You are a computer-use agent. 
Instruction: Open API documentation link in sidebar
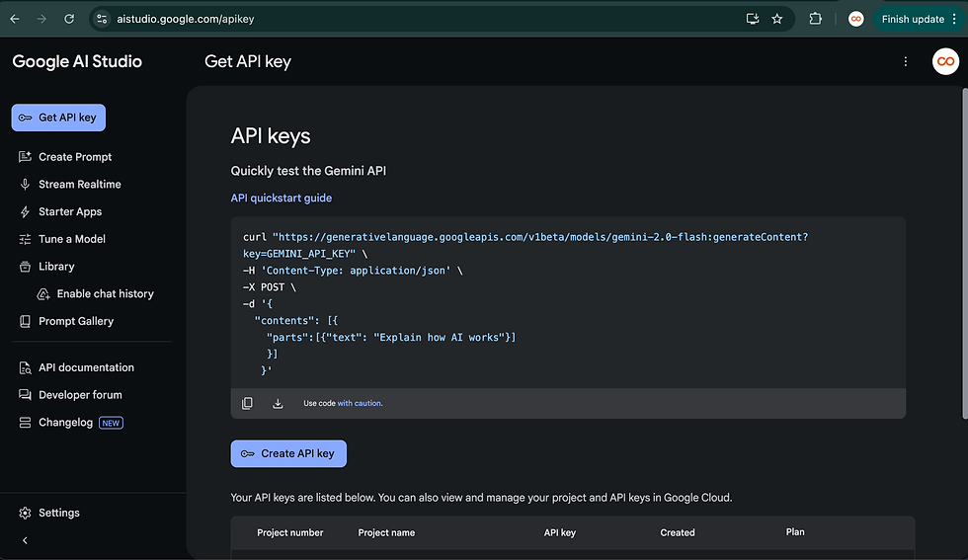87,367
